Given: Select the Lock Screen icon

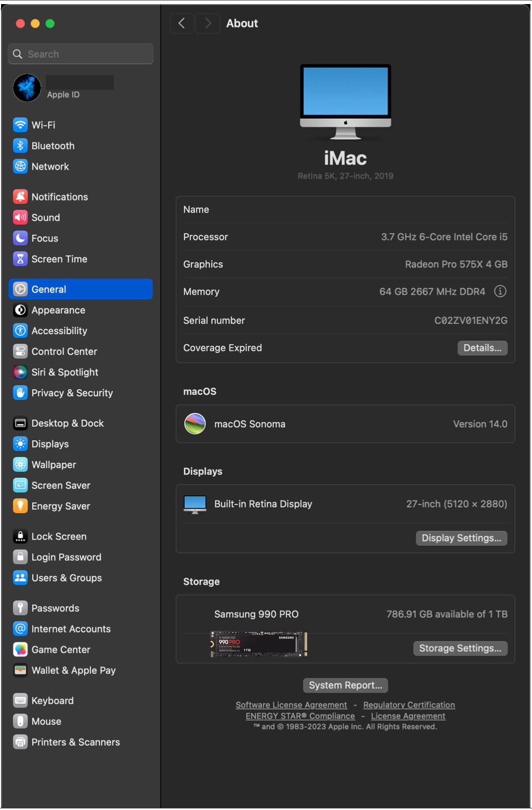Looking at the screenshot, I should point(20,537).
